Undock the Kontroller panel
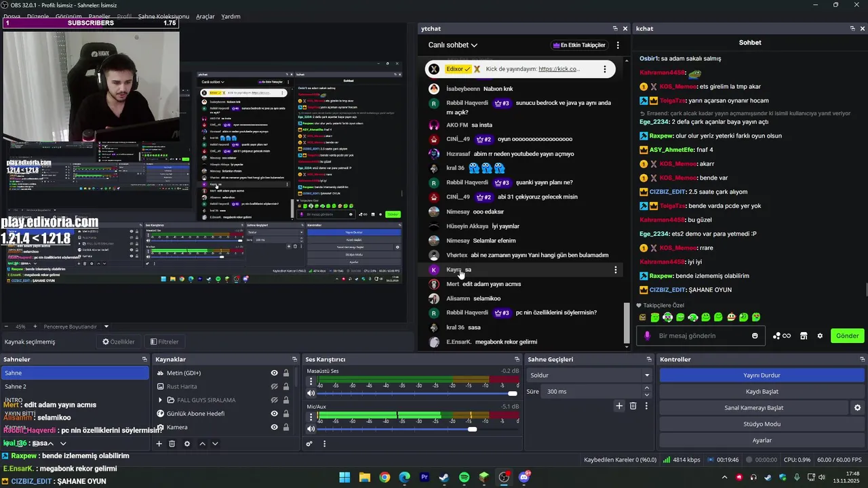868x488 pixels. click(861, 359)
